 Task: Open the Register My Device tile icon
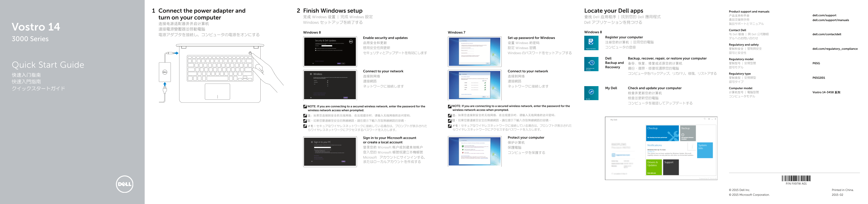pyautogui.click(x=591, y=43)
